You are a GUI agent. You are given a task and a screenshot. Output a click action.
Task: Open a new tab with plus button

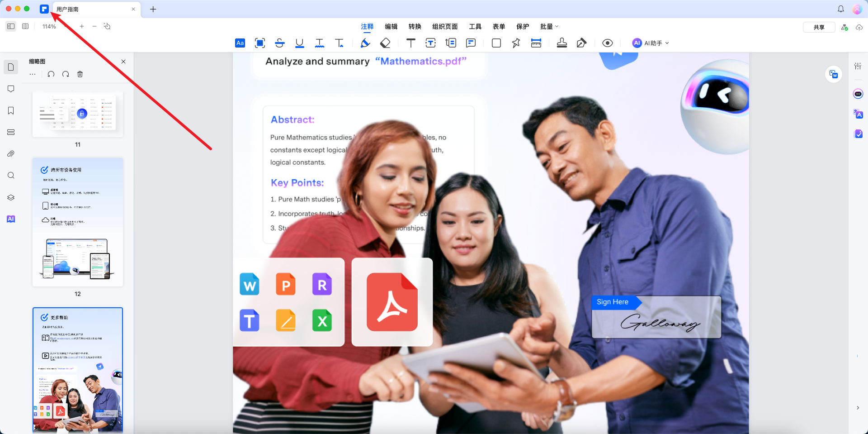pos(153,9)
